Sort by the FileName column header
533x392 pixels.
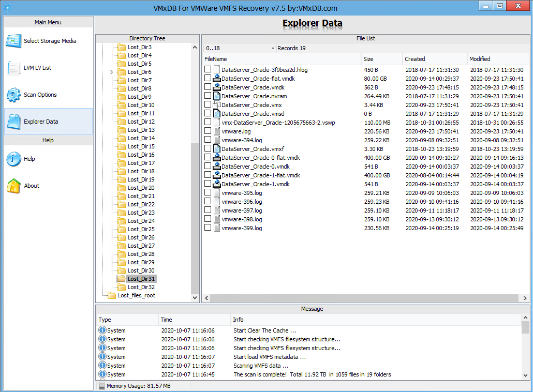point(282,59)
